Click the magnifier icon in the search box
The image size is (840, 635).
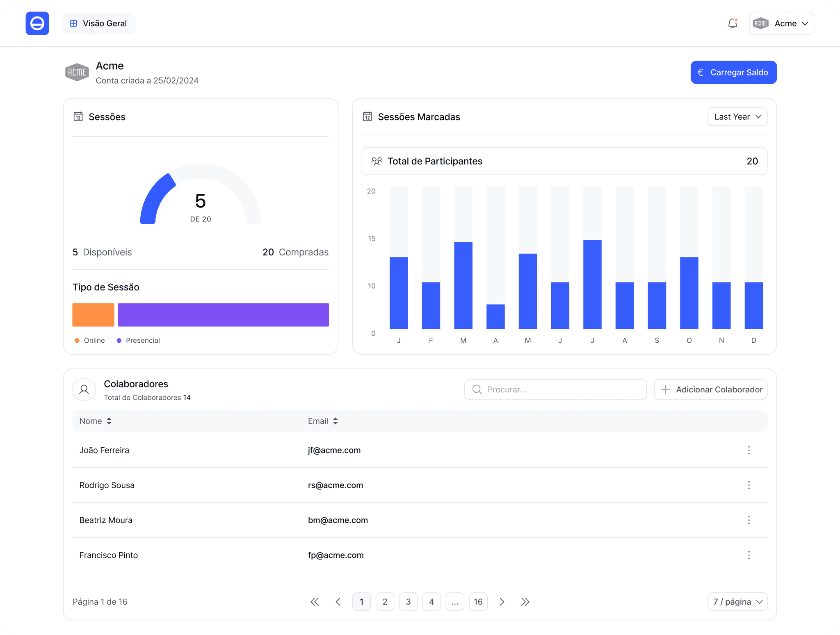477,389
